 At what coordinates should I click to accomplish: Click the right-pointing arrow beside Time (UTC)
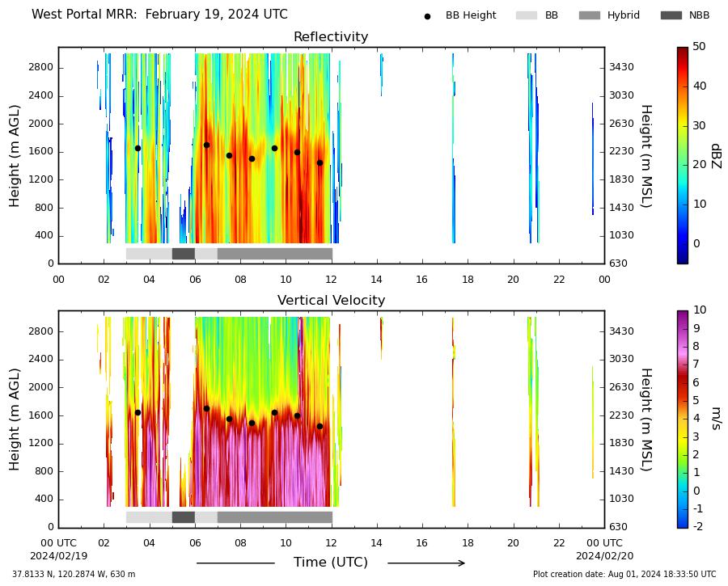click(426, 563)
